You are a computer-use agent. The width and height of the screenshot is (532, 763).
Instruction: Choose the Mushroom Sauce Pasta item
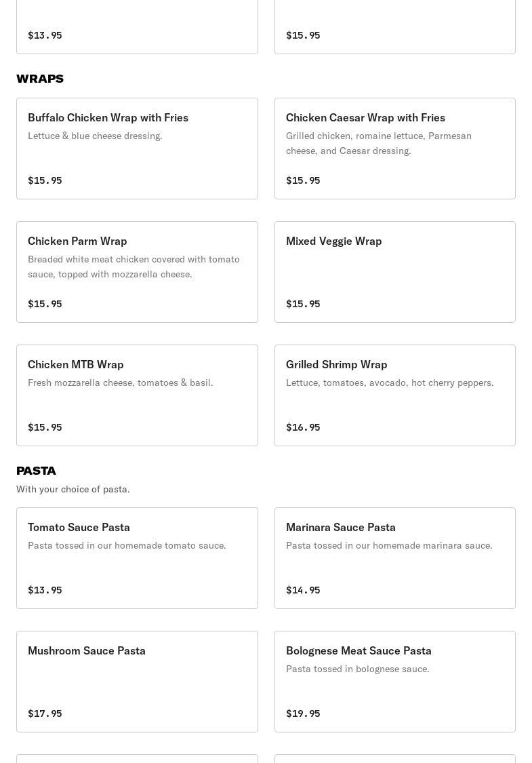pos(87,651)
